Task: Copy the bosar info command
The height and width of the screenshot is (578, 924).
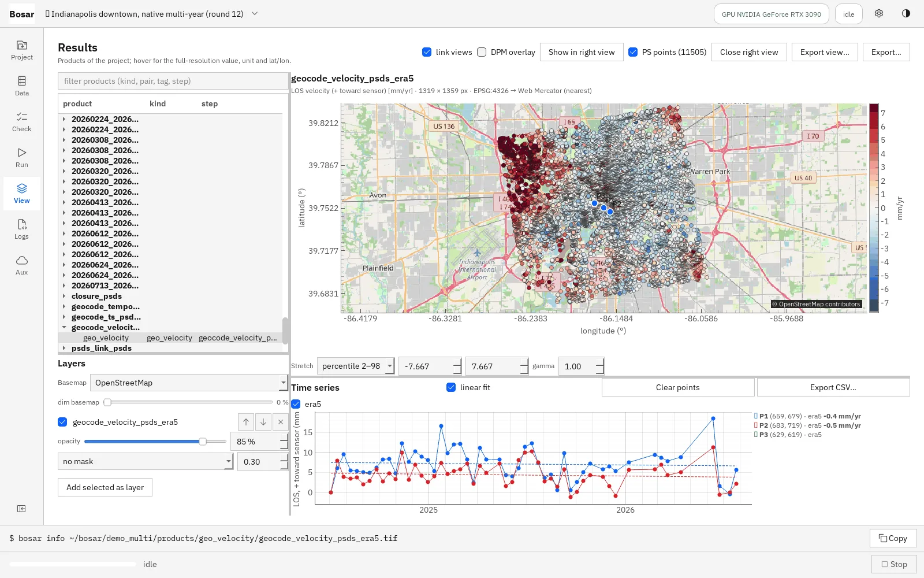Action: click(x=893, y=538)
